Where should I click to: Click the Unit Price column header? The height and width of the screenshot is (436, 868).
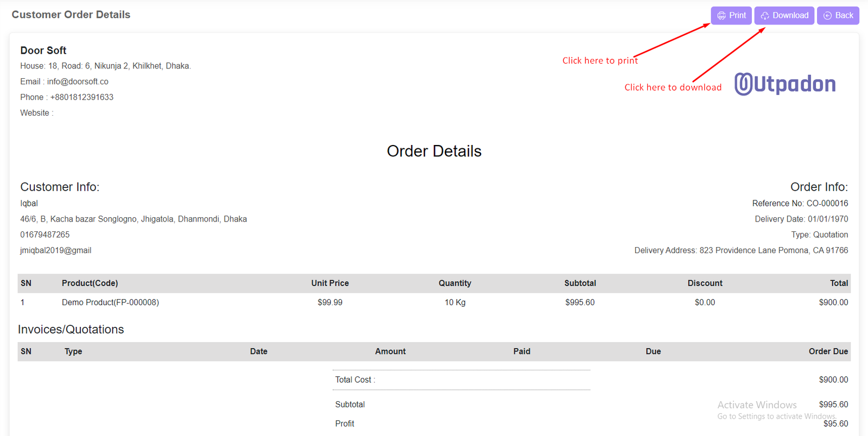click(330, 283)
